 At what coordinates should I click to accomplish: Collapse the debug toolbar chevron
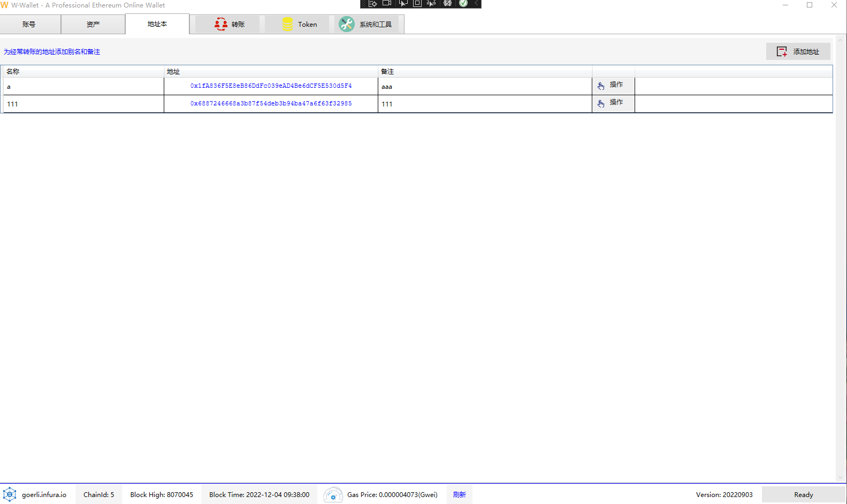pos(476,4)
